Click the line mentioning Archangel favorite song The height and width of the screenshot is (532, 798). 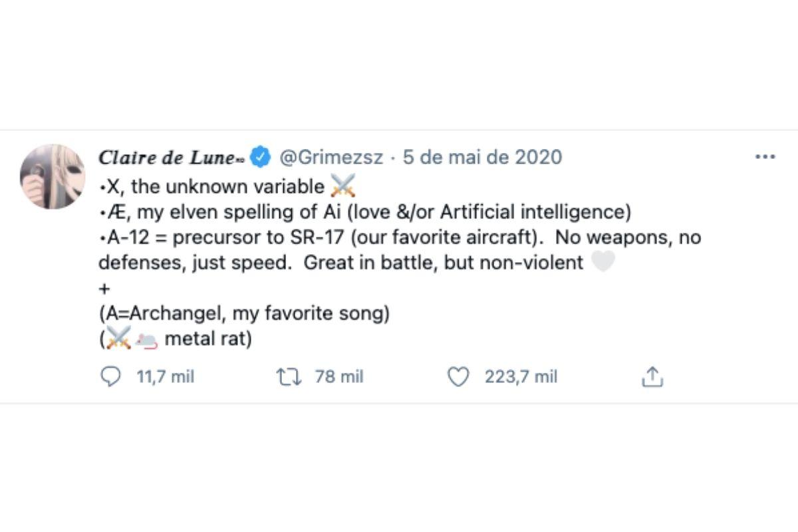point(243,314)
